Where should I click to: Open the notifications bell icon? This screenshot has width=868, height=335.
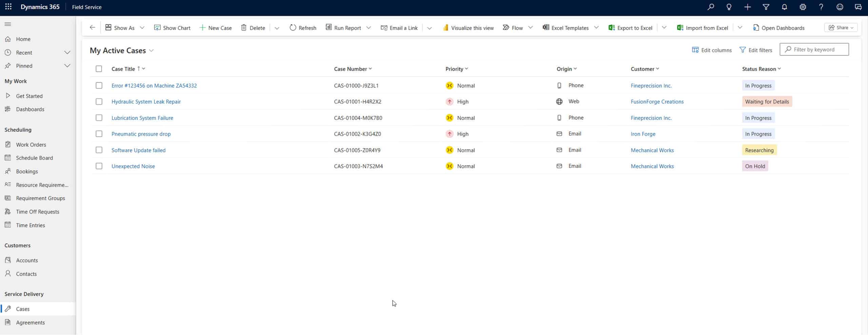pos(784,7)
